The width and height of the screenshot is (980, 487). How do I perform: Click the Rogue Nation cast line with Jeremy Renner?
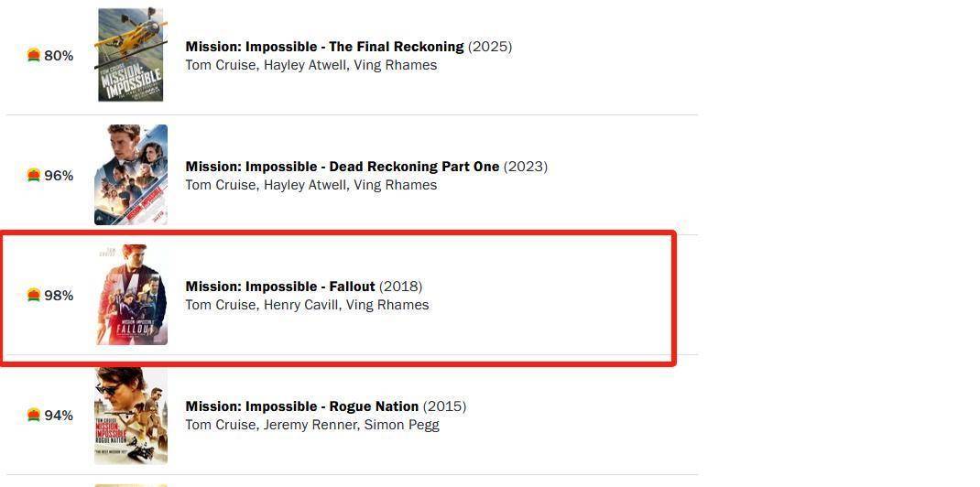[x=312, y=425]
